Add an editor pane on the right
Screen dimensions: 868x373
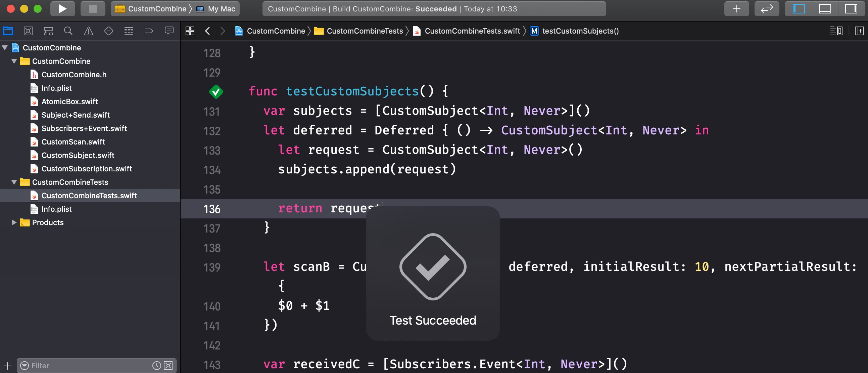point(859,31)
